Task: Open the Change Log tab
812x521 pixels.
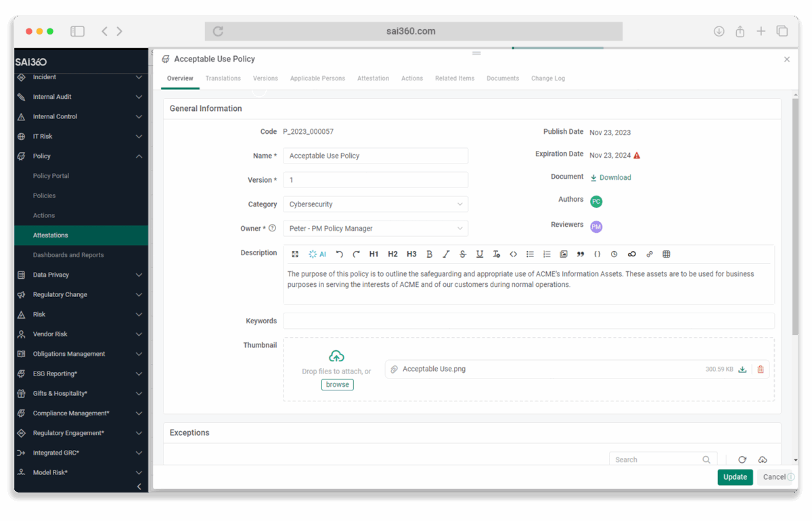Action: [x=548, y=78]
